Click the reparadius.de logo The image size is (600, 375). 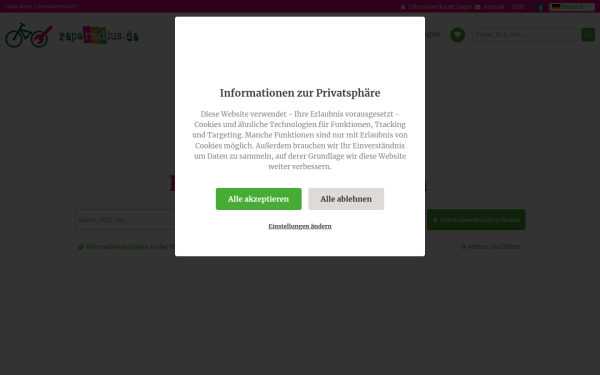(x=99, y=36)
